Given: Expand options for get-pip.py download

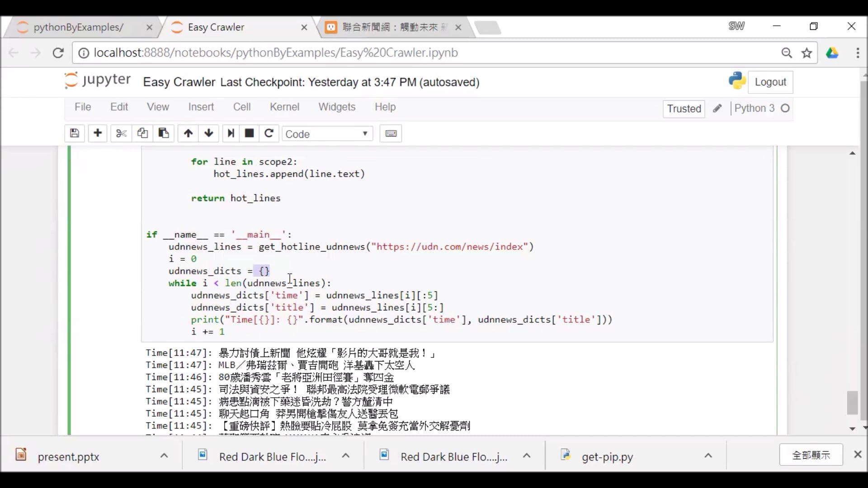Looking at the screenshot, I should pos(708,456).
